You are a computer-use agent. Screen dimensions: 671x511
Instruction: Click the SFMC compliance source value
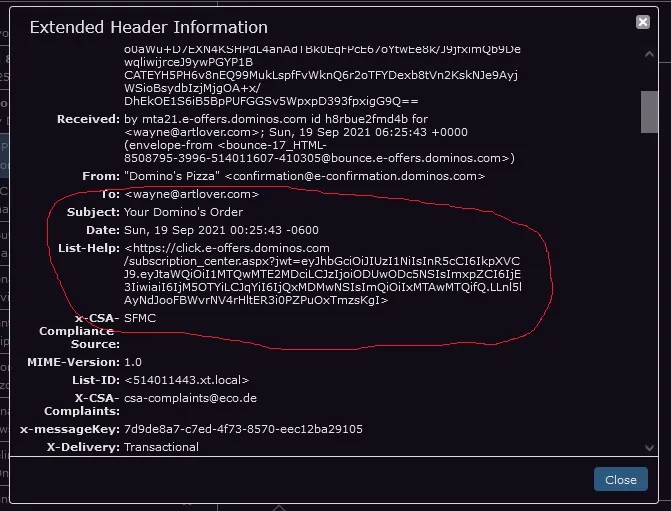(x=140, y=318)
